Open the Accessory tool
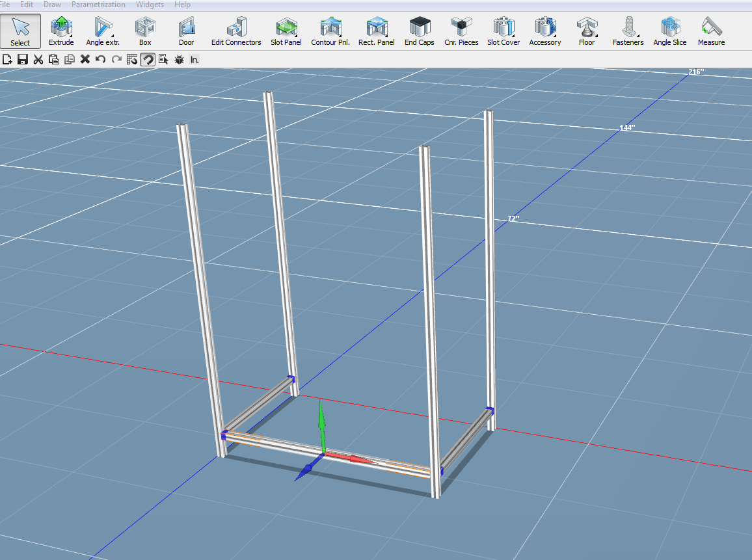The image size is (752, 560). [545, 31]
